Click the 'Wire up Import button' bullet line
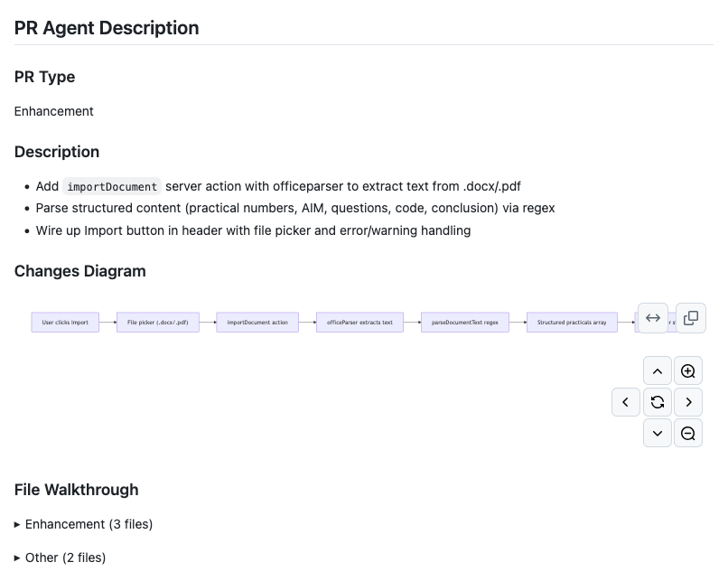 (253, 230)
